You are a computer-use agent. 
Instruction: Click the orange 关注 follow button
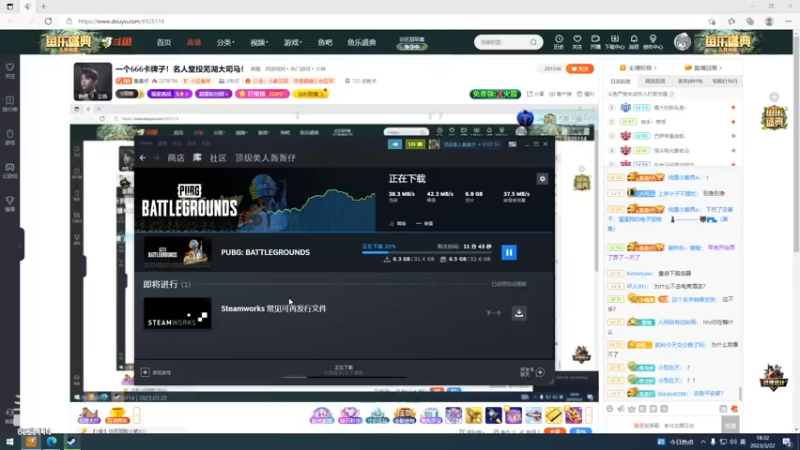[x=579, y=68]
